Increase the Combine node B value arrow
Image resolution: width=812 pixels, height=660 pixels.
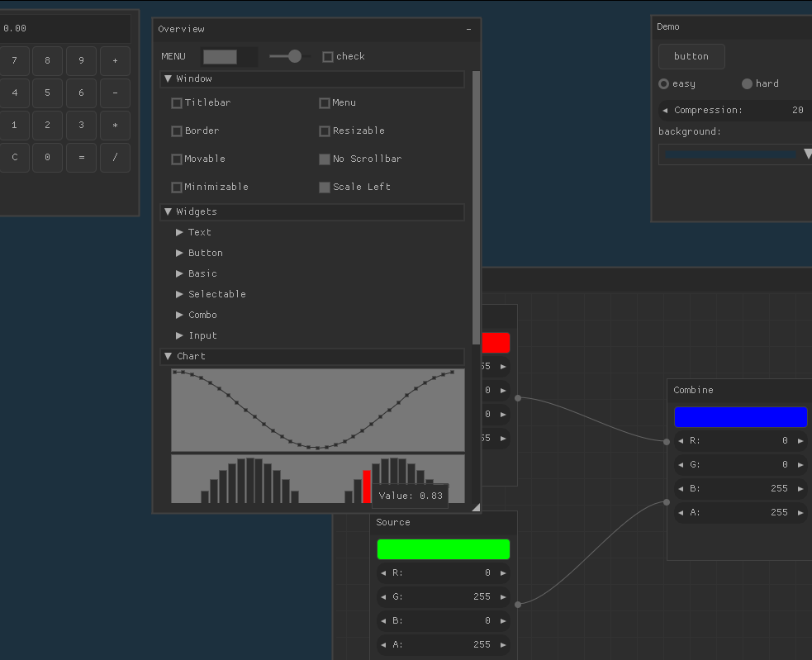[800, 489]
